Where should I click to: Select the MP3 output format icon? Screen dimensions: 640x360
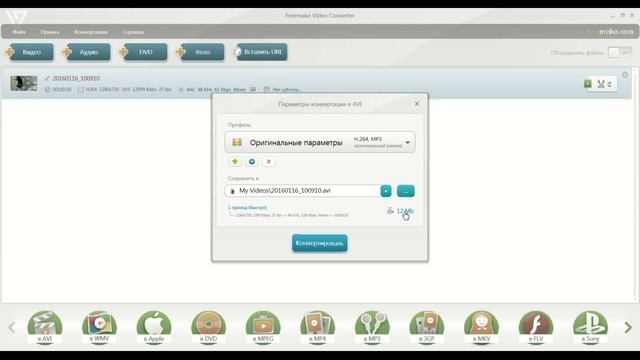[372, 327]
